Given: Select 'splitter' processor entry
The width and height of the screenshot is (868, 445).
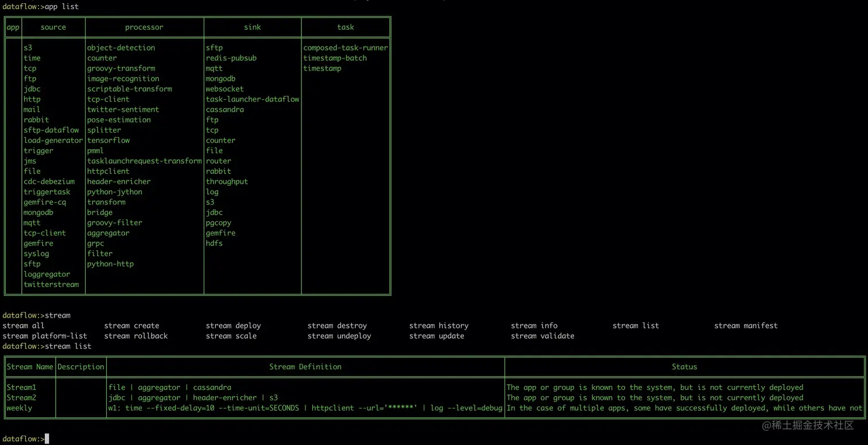Looking at the screenshot, I should pos(104,130).
